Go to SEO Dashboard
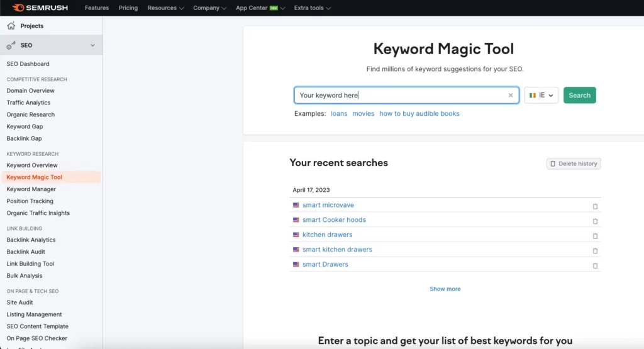644x349 pixels. pyautogui.click(x=28, y=64)
